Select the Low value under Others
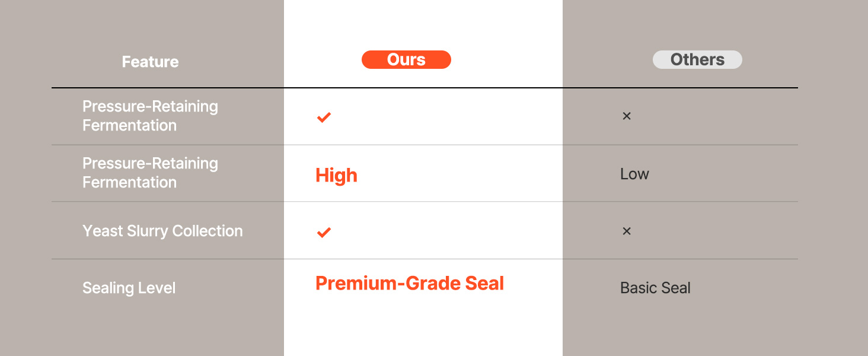The width and height of the screenshot is (868, 356). click(634, 174)
